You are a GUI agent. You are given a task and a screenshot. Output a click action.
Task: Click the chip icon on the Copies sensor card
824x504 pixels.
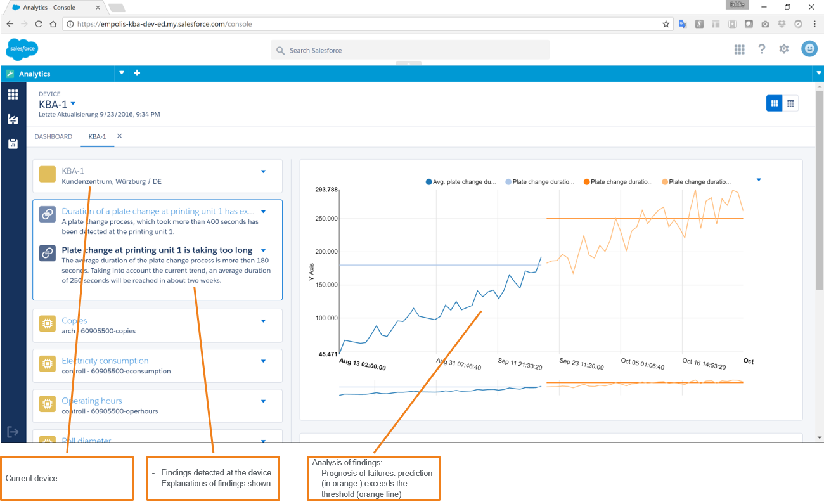click(47, 324)
